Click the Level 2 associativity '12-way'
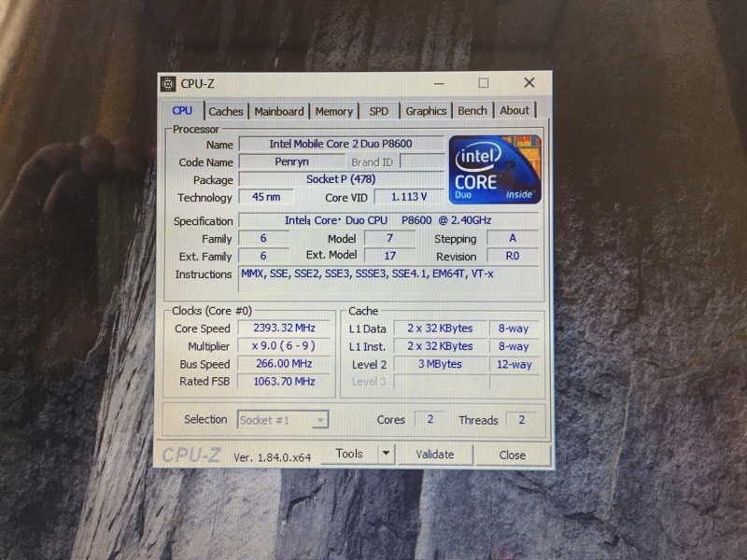747x560 pixels. click(514, 364)
